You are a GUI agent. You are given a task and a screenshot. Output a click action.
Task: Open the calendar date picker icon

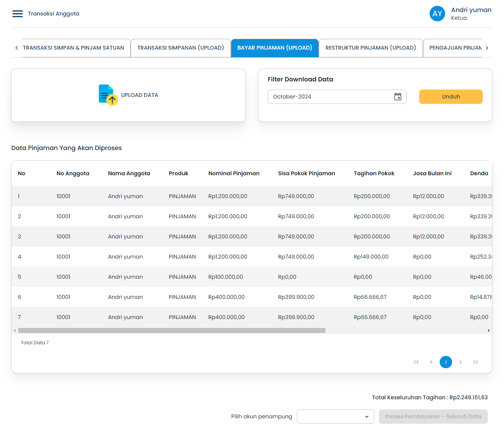(x=397, y=97)
